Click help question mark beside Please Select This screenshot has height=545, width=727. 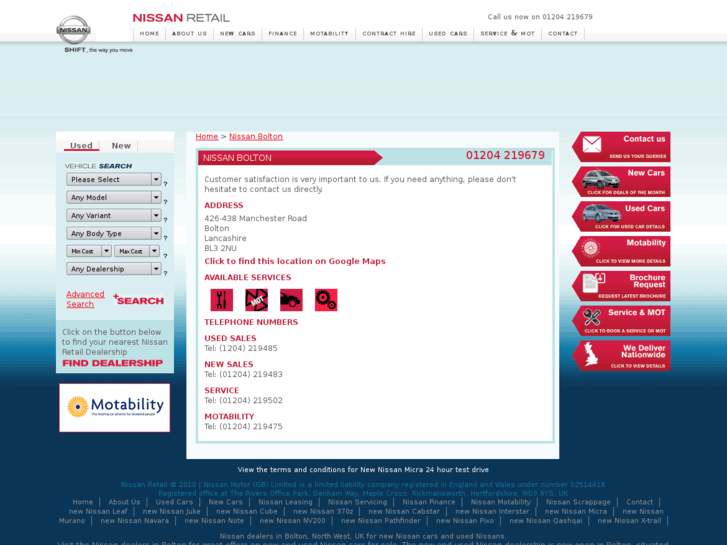165,184
